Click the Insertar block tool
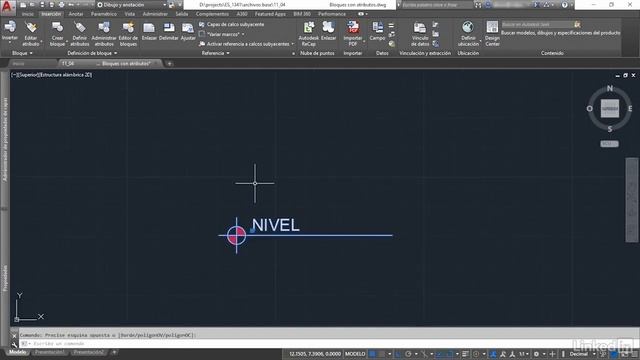This screenshot has height=360, width=640. click(10, 30)
